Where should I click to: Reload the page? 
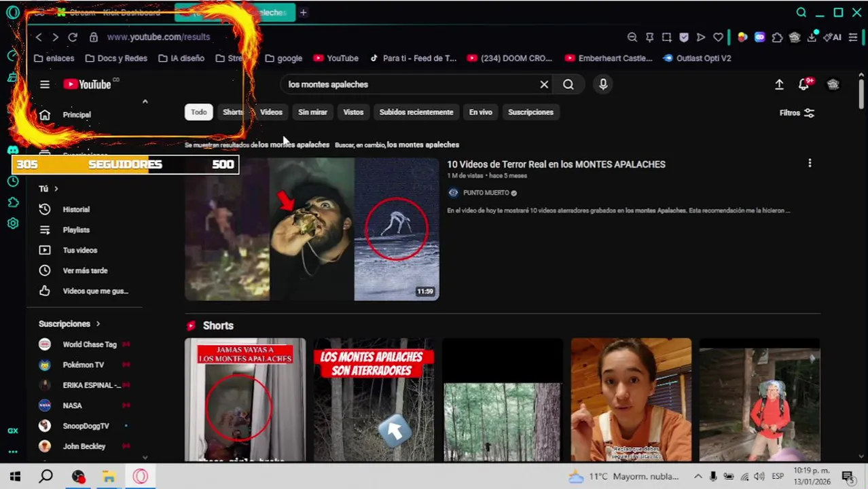point(73,37)
